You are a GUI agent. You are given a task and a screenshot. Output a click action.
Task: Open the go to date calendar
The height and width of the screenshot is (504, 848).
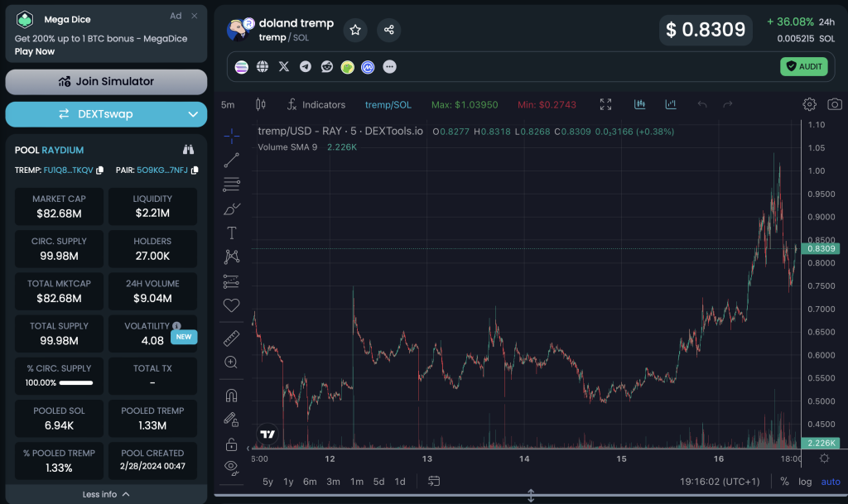click(x=434, y=481)
